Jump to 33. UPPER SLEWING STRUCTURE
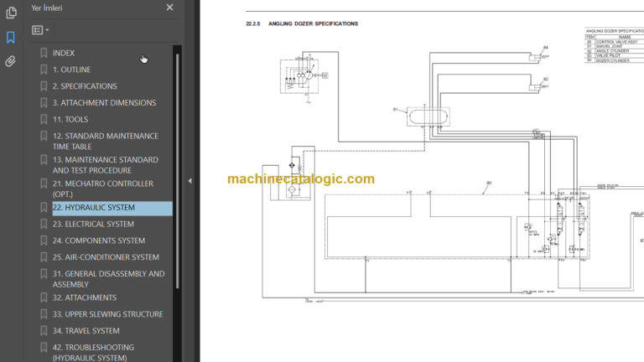Image resolution: width=644 pixels, height=362 pixels. pyautogui.click(x=107, y=314)
